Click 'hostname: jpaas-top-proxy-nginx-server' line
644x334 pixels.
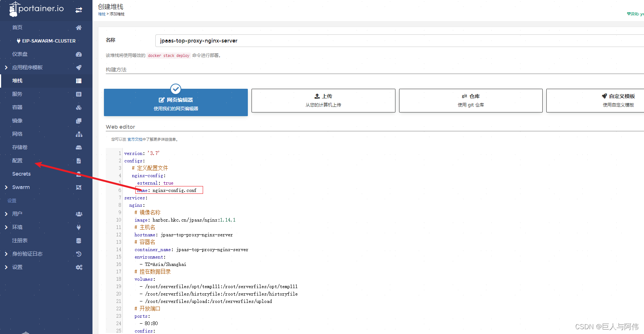[x=183, y=235]
